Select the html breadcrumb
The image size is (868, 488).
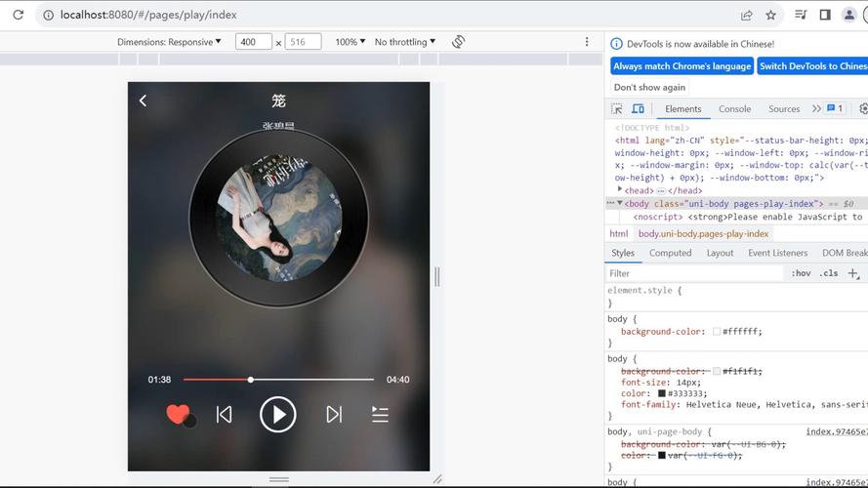(619, 233)
